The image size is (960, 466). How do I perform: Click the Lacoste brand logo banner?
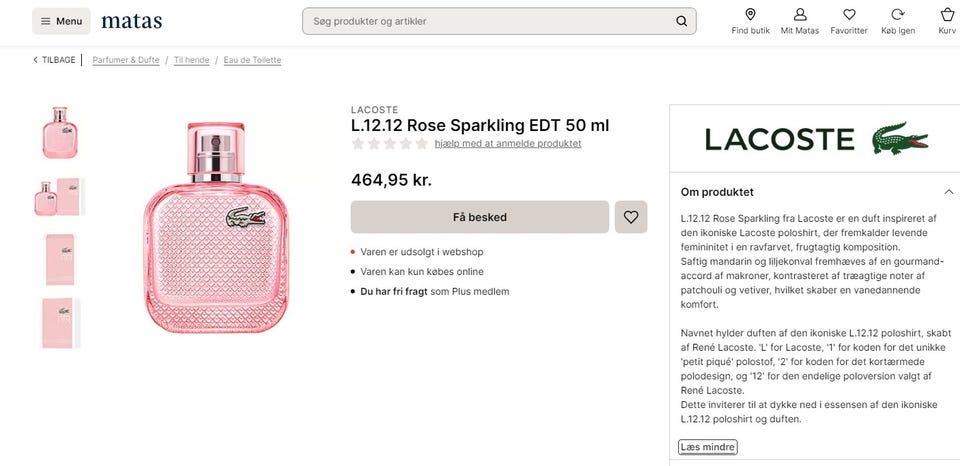click(x=815, y=139)
